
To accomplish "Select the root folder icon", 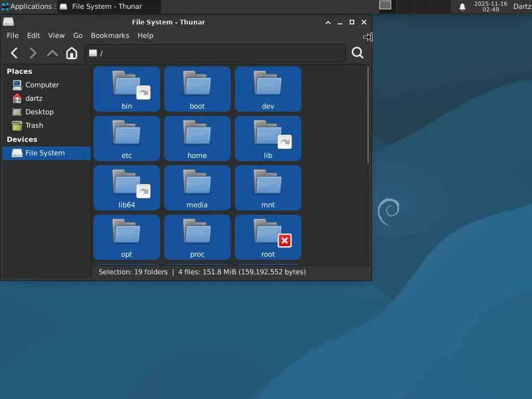I will click(x=268, y=233).
